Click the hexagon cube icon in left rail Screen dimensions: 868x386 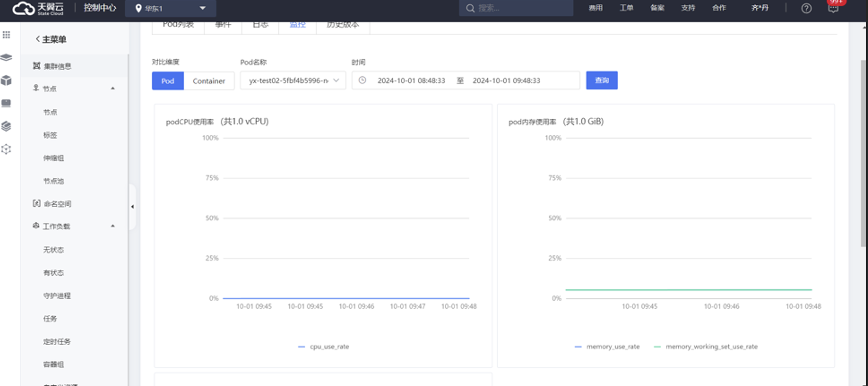(6, 149)
